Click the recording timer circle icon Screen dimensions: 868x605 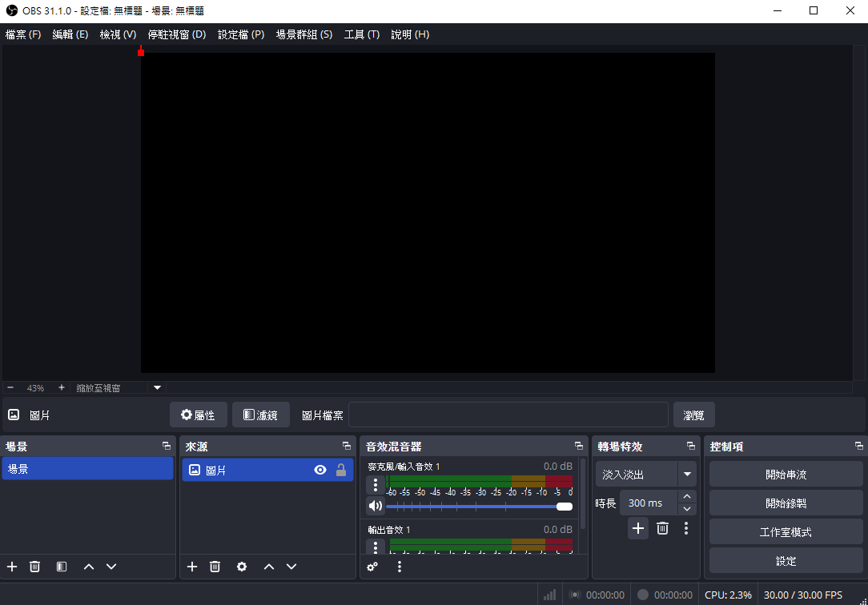(x=643, y=595)
